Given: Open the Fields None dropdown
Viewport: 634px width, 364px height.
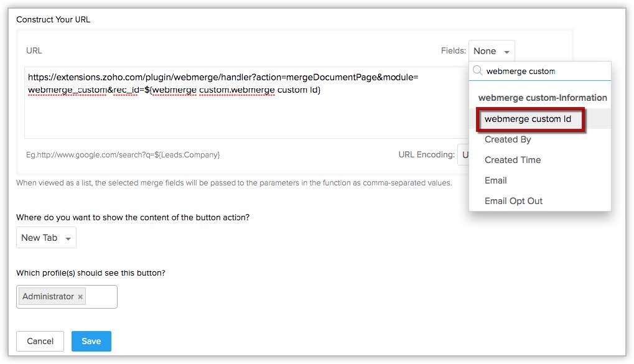Looking at the screenshot, I should [x=491, y=51].
